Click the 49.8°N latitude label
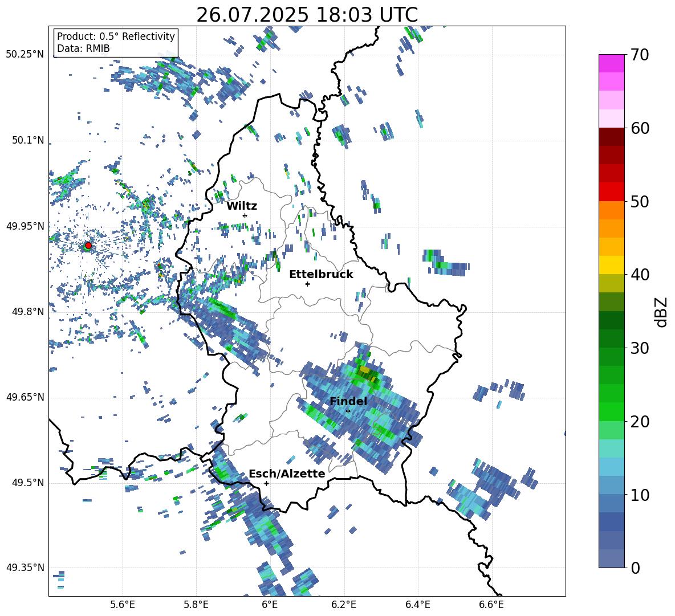 (28, 312)
